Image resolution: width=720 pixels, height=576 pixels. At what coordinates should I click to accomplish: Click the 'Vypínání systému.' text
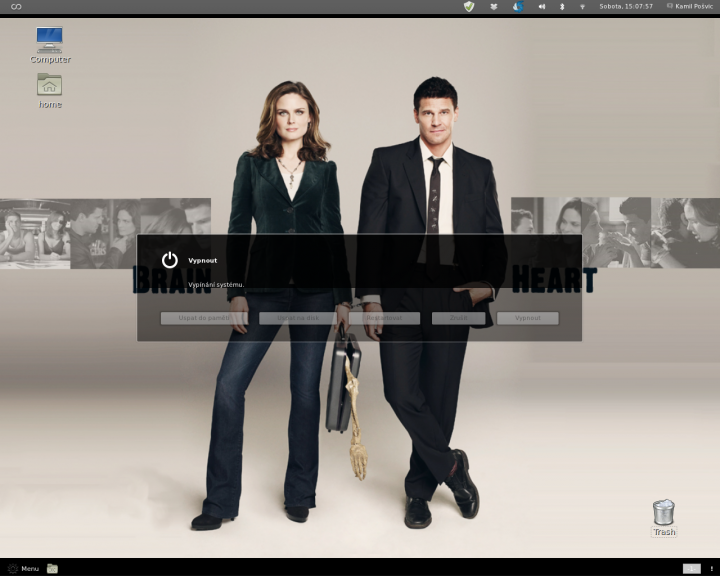(216, 285)
